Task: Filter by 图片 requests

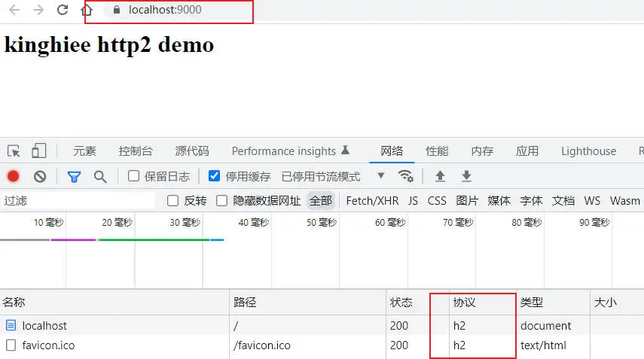Action: 467,201
